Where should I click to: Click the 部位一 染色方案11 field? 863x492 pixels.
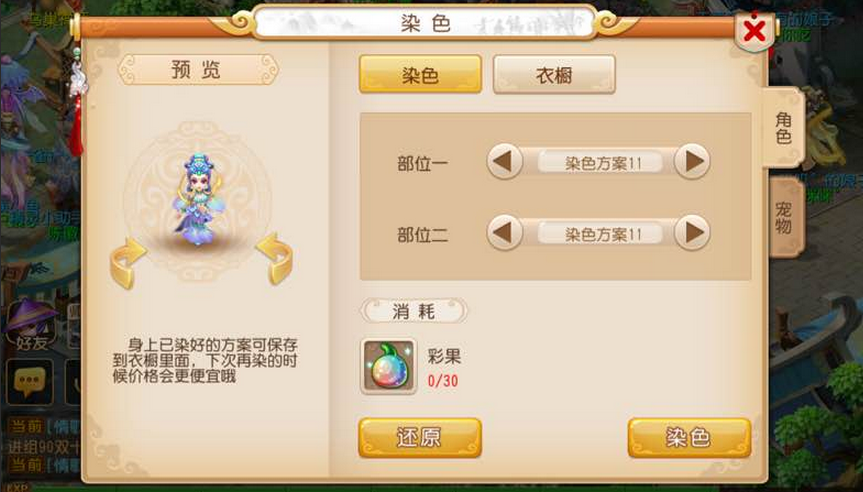coord(600,163)
